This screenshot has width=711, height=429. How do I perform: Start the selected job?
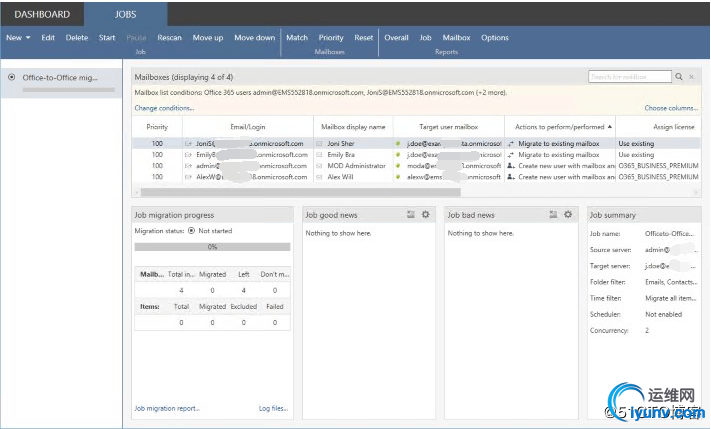click(x=107, y=38)
